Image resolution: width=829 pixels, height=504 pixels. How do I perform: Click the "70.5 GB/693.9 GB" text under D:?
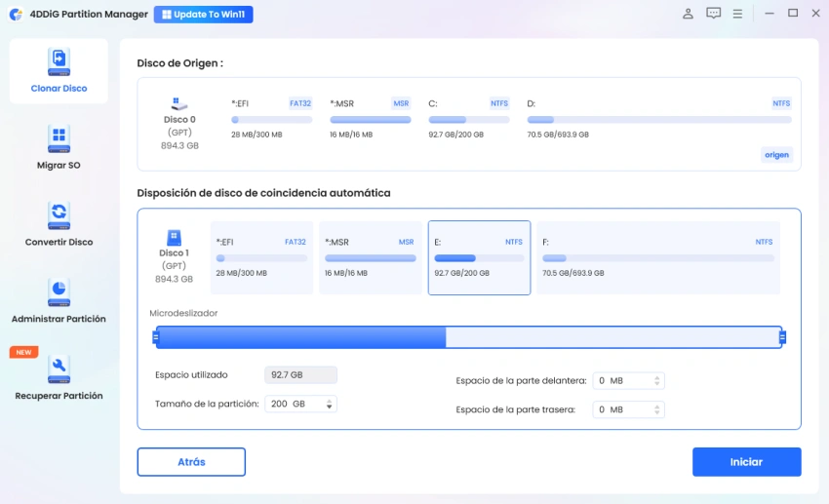(x=558, y=135)
